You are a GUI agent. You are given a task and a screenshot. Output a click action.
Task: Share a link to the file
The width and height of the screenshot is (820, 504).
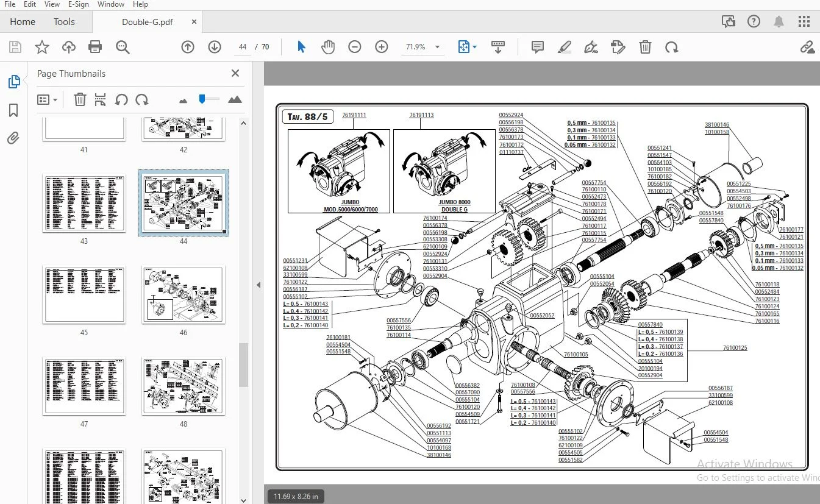tap(807, 47)
